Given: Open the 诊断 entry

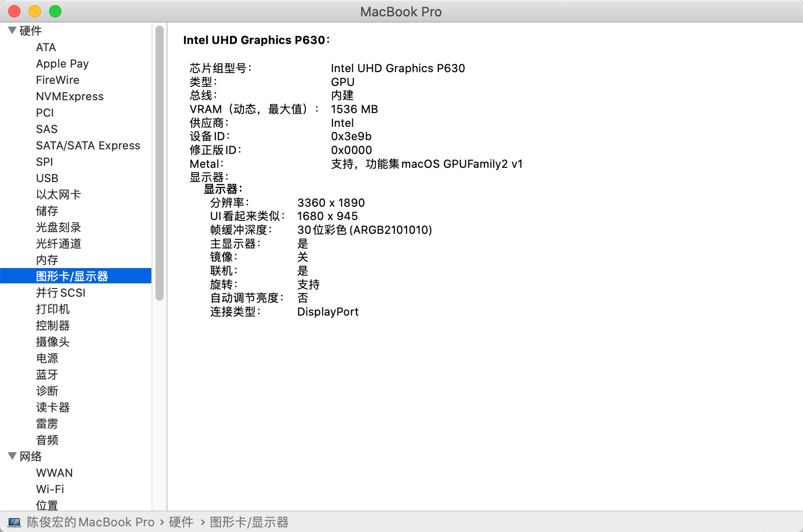Looking at the screenshot, I should (47, 391).
